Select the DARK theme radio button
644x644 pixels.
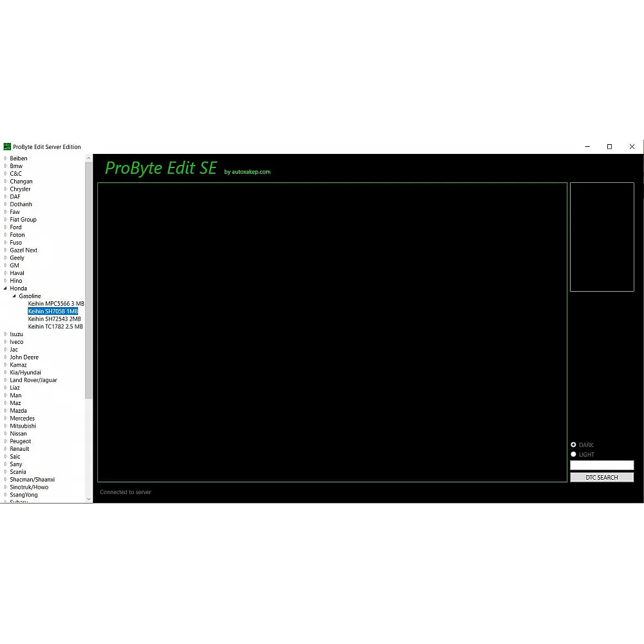[x=573, y=445]
